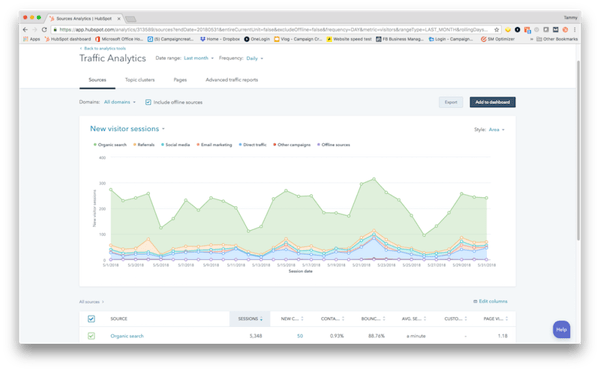Open Other Bookmarks folder
This screenshot has height=371, width=600.
pos(557,39)
